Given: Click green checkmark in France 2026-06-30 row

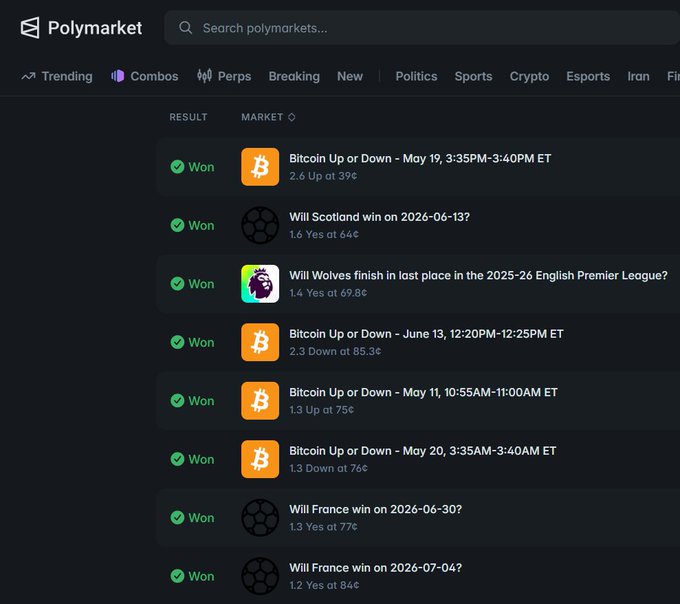Looking at the screenshot, I should tap(177, 518).
